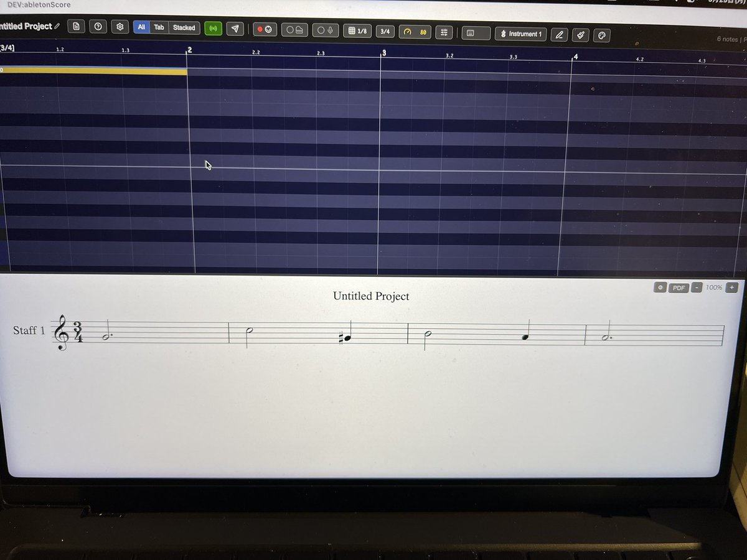
Task: Click the treble clef on the staff
Action: [62, 333]
